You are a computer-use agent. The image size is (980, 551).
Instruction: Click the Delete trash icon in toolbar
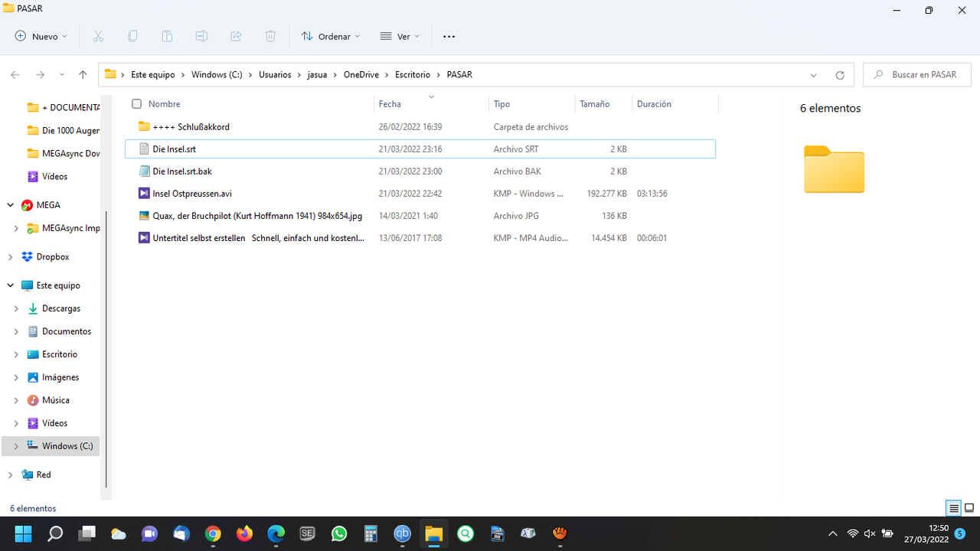[270, 36]
